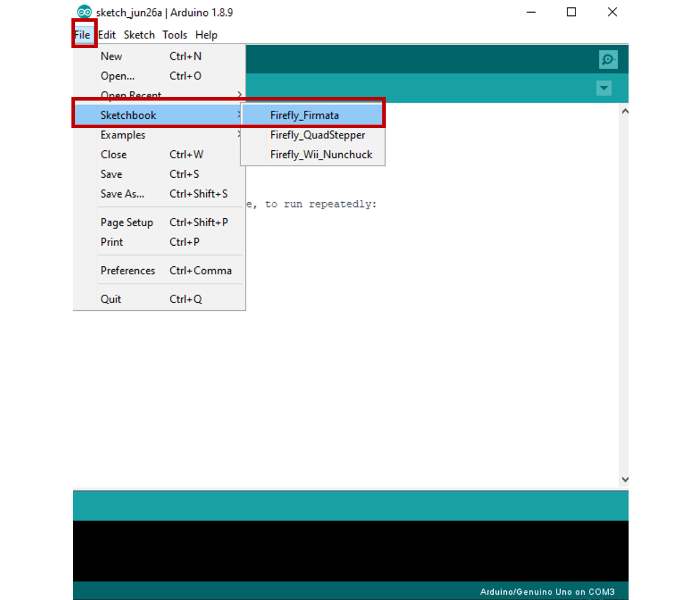
Task: Choose Open... from the File menu
Action: [x=159, y=76]
